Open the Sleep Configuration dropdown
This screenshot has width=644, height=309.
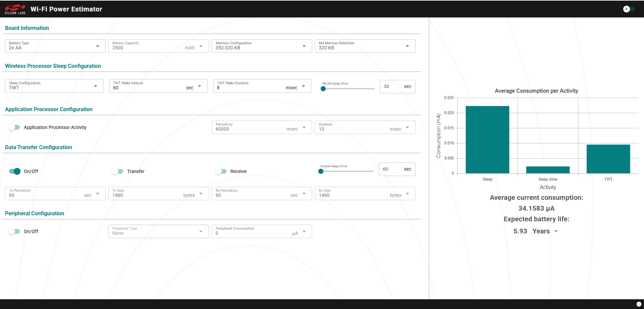(x=96, y=86)
